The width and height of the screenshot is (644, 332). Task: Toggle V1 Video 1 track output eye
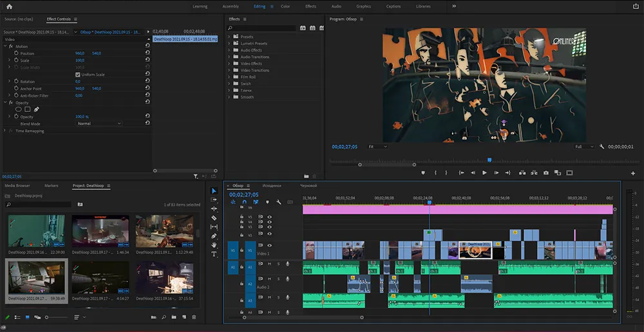pyautogui.click(x=269, y=245)
